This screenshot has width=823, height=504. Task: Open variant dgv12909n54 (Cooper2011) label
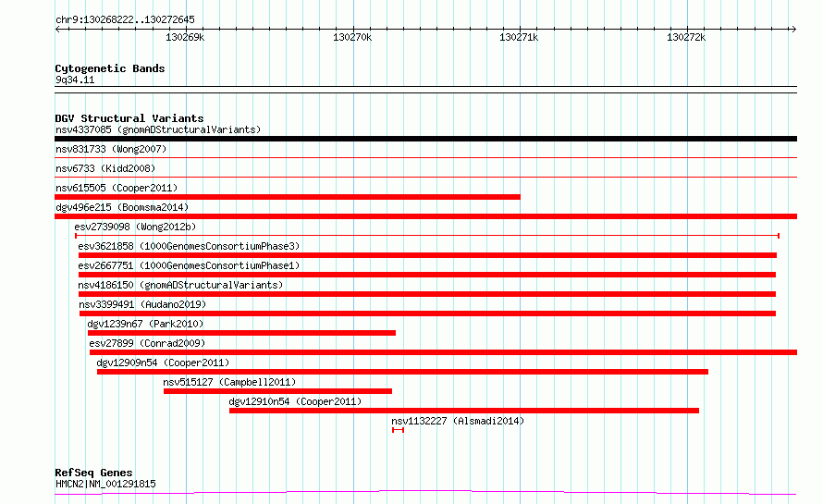[x=163, y=363]
